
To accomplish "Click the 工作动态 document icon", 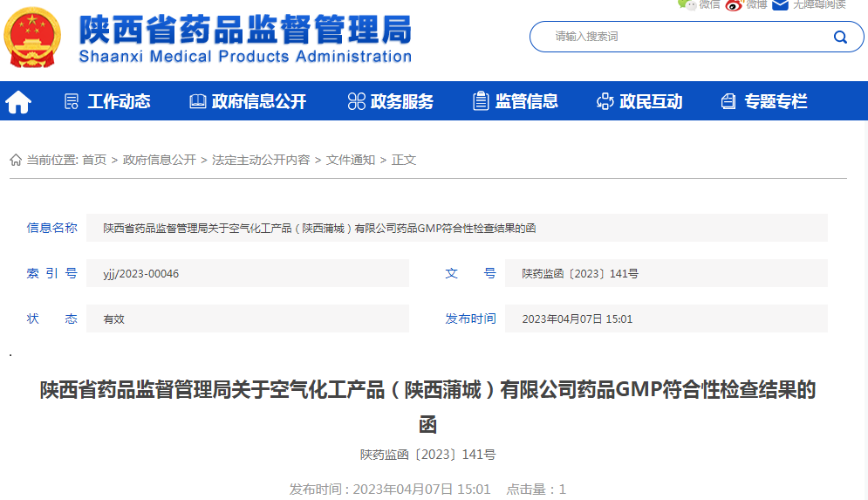I will pyautogui.click(x=72, y=101).
